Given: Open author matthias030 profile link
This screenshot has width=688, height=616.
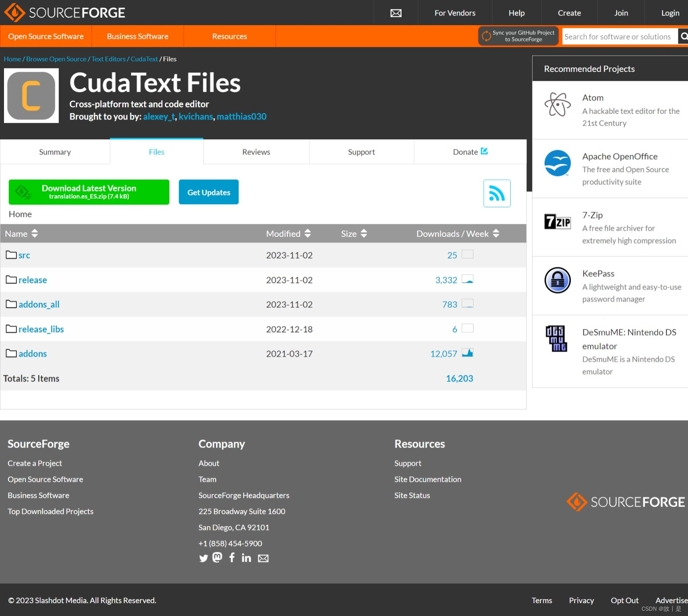Looking at the screenshot, I should (x=242, y=117).
